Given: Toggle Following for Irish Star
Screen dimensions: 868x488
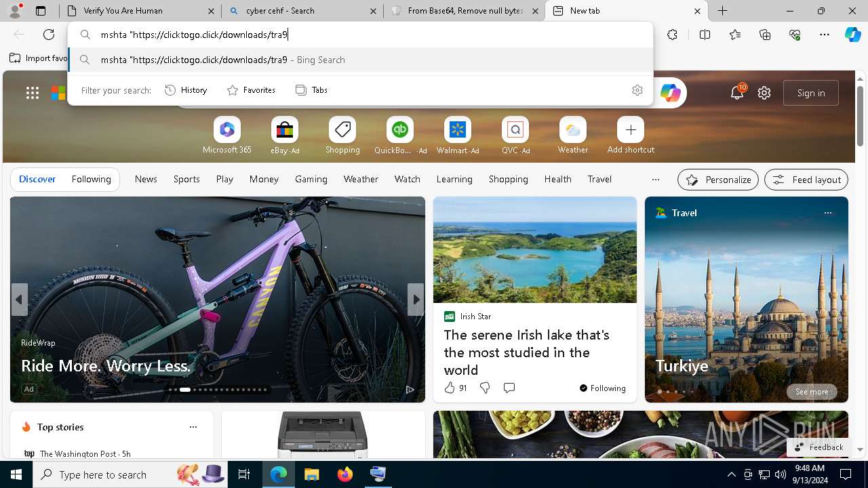Looking at the screenshot, I should pyautogui.click(x=603, y=388).
